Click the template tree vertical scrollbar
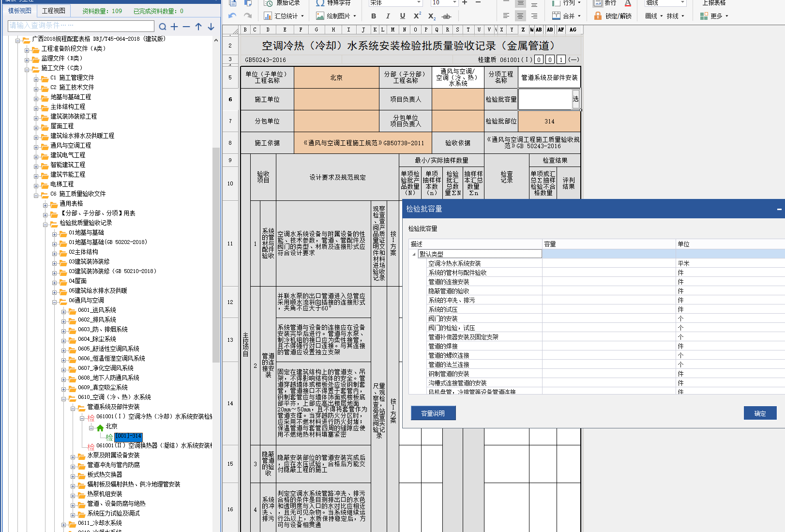 tap(216, 254)
